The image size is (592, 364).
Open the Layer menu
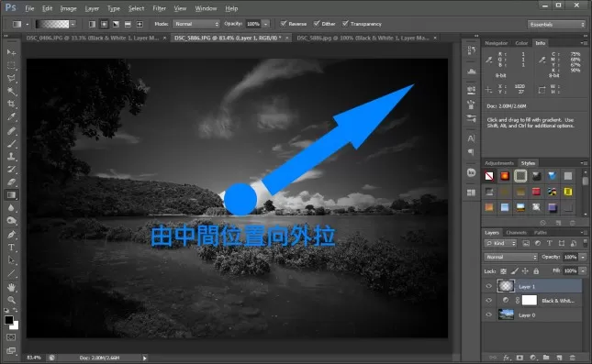(92, 8)
